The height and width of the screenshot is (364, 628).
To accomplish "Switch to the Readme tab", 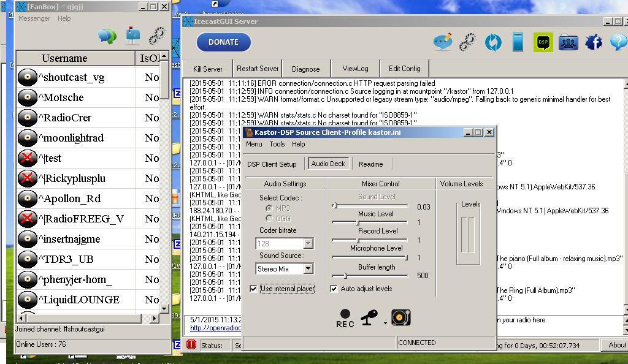I will (370, 164).
